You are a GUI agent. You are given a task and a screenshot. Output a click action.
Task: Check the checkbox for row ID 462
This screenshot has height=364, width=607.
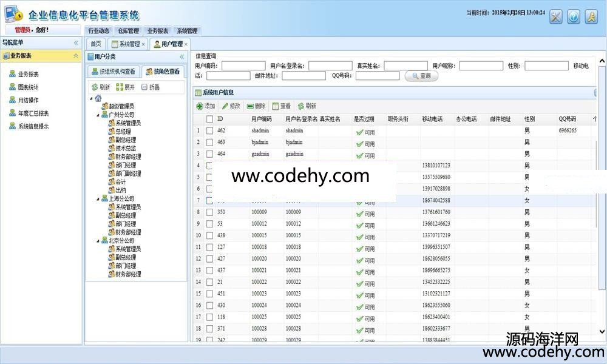click(x=209, y=130)
